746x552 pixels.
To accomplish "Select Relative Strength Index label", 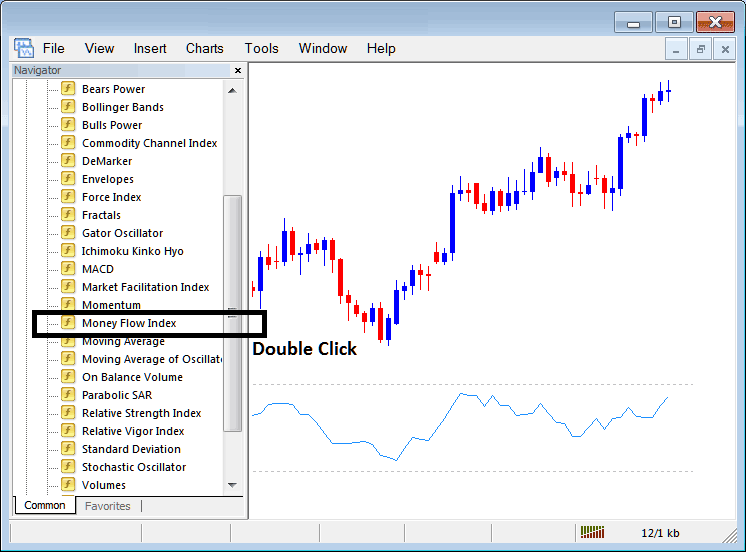I will coord(141,413).
